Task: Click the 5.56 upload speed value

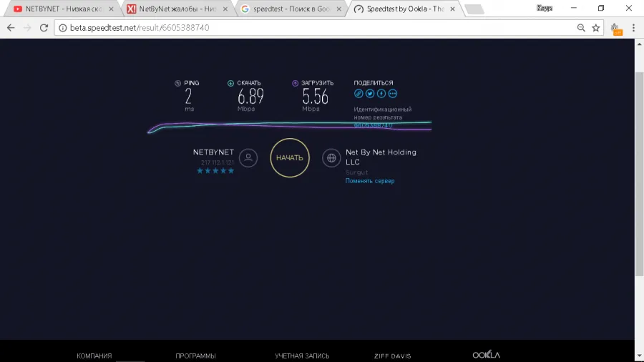Action: [x=315, y=97]
